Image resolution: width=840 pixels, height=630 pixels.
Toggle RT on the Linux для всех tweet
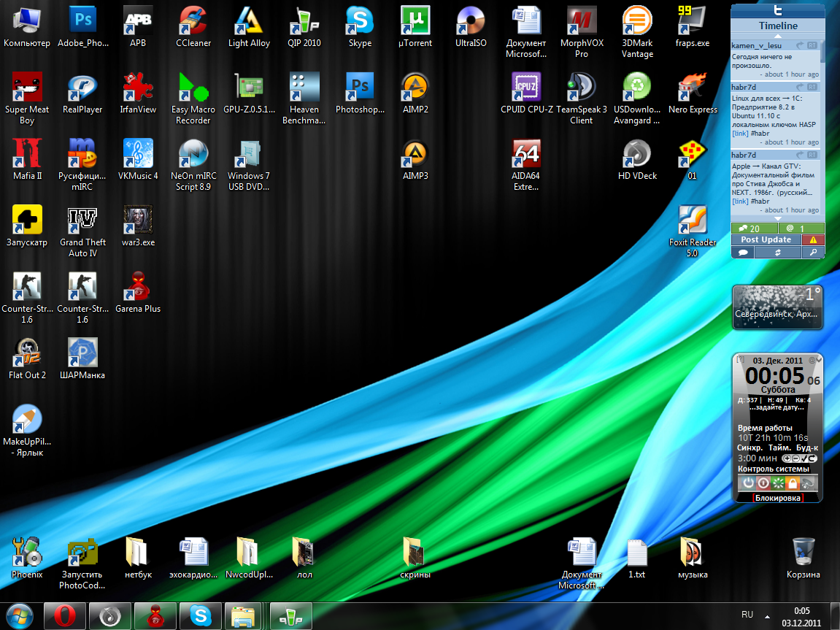[x=813, y=88]
